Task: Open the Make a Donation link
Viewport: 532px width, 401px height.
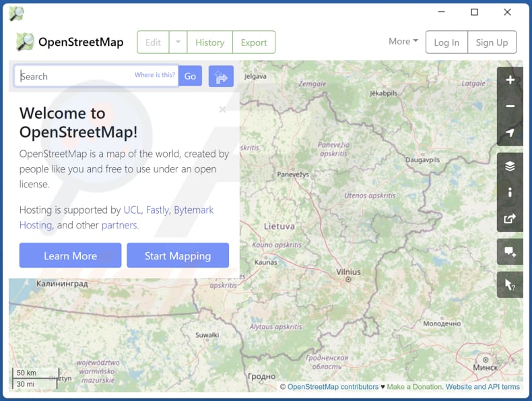Action: coord(415,387)
